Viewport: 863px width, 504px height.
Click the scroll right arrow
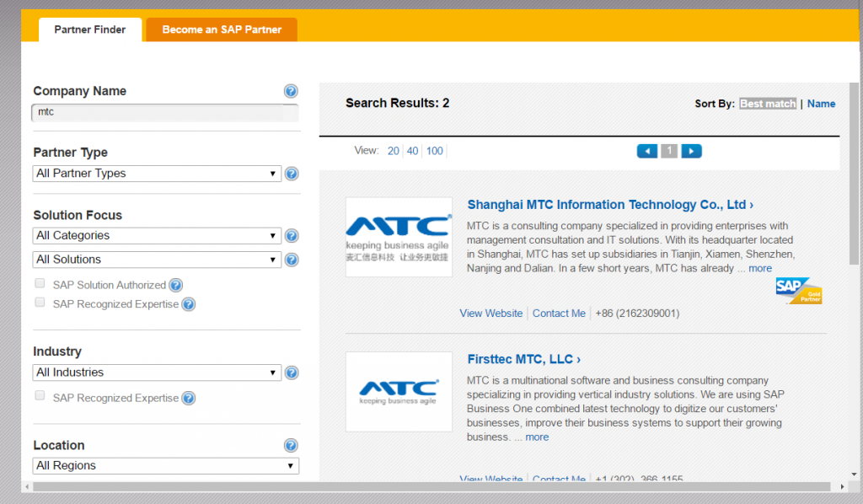842,487
